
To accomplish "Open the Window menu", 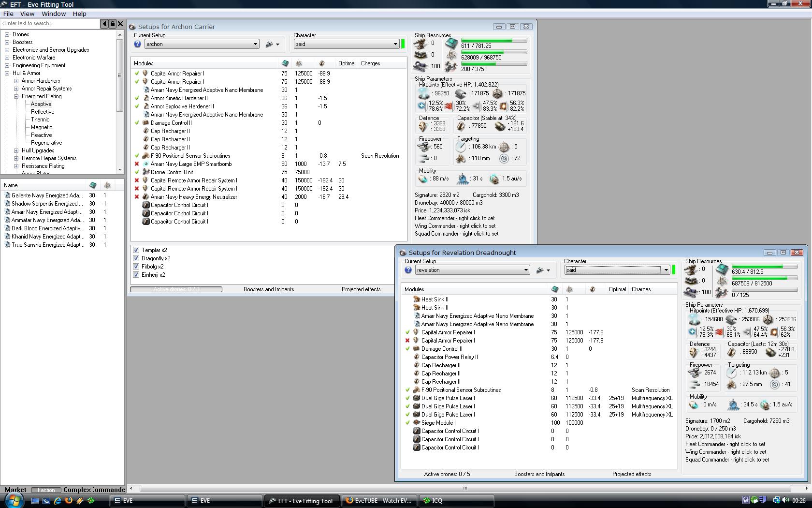I will click(x=53, y=14).
